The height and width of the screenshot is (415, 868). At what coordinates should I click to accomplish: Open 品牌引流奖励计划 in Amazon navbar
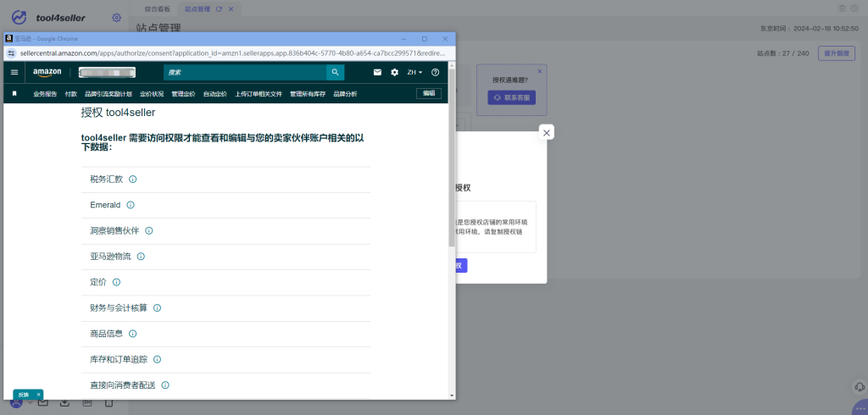(x=108, y=94)
